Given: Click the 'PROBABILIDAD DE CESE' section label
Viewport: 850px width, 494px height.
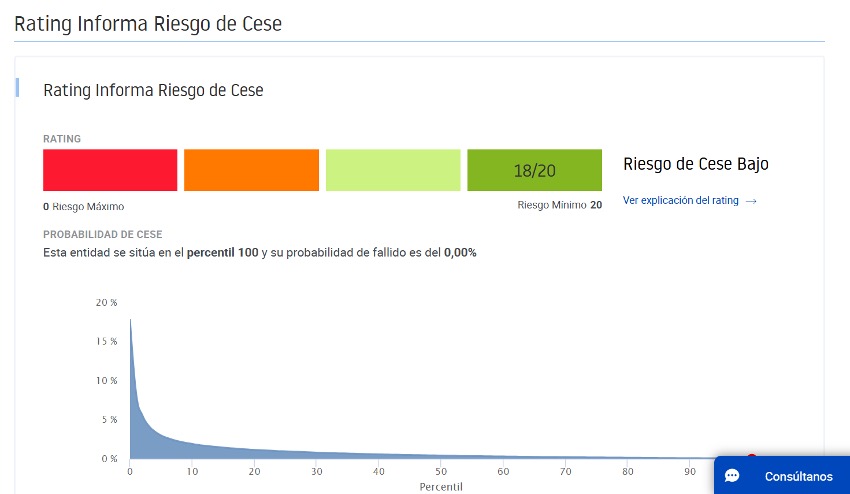Looking at the screenshot, I should pyautogui.click(x=102, y=234).
